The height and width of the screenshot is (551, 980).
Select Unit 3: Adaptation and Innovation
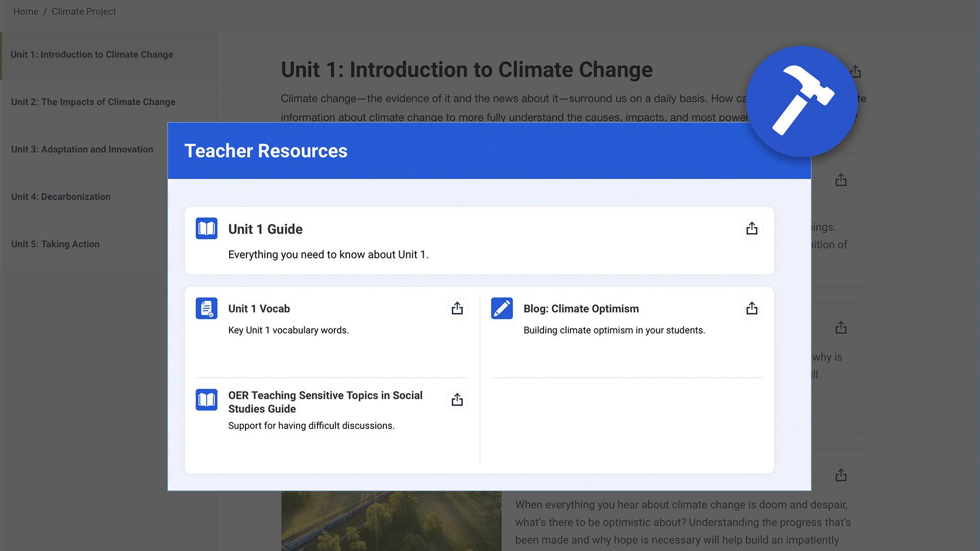(82, 149)
